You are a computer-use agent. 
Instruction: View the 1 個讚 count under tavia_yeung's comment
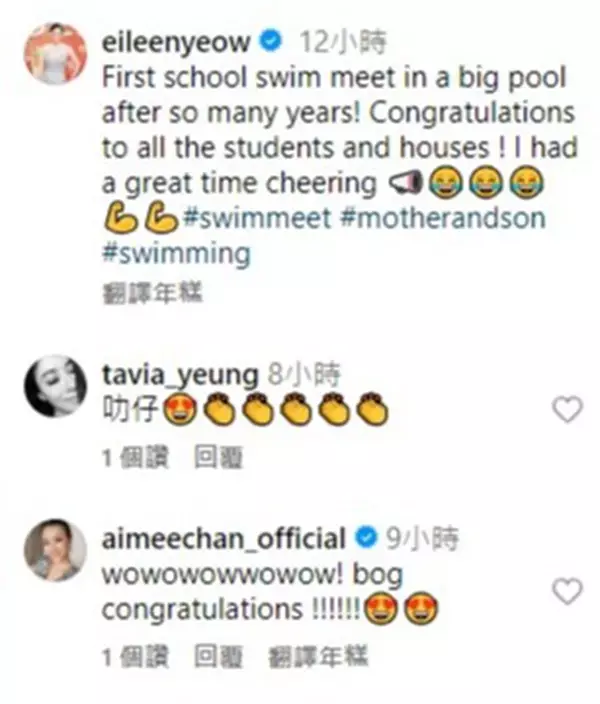click(136, 458)
